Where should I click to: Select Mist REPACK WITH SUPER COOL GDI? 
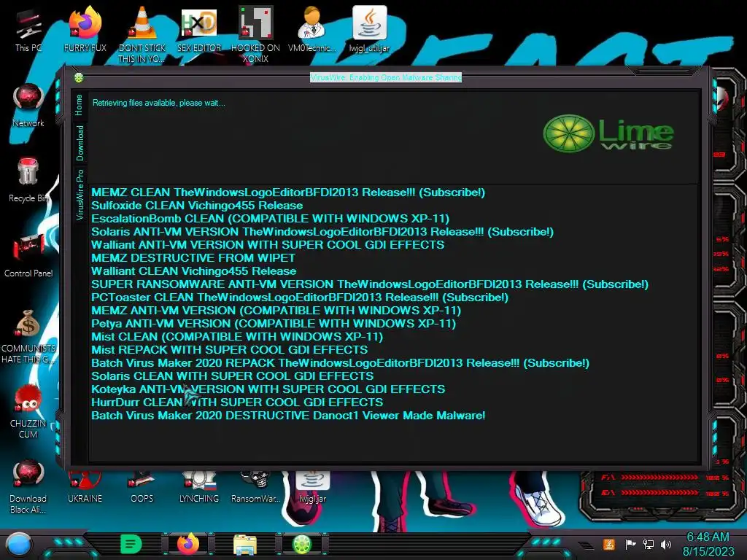tap(229, 349)
